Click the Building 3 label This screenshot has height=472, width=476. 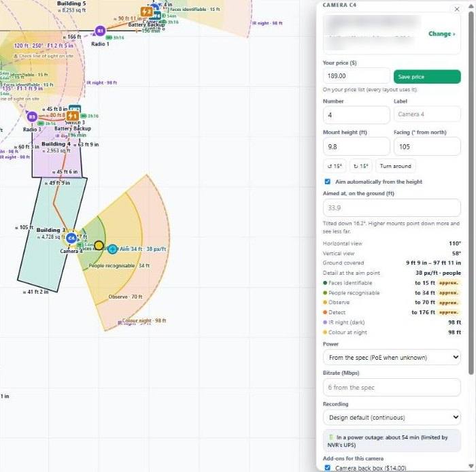click(51, 230)
